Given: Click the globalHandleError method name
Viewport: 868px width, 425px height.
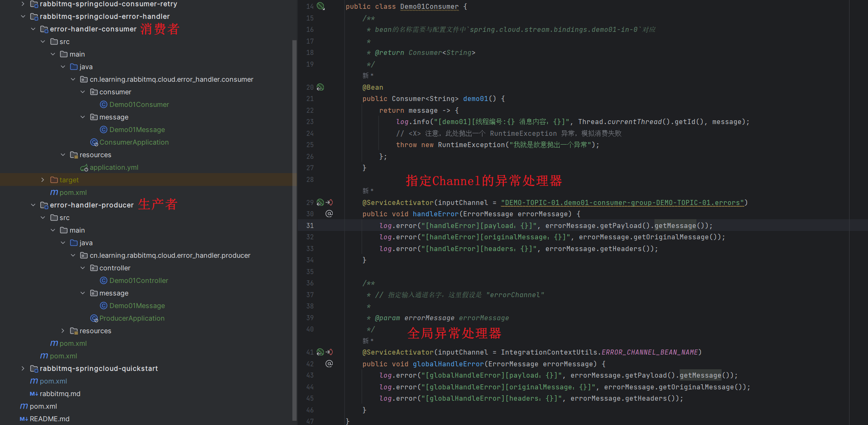Looking at the screenshot, I should [448, 364].
